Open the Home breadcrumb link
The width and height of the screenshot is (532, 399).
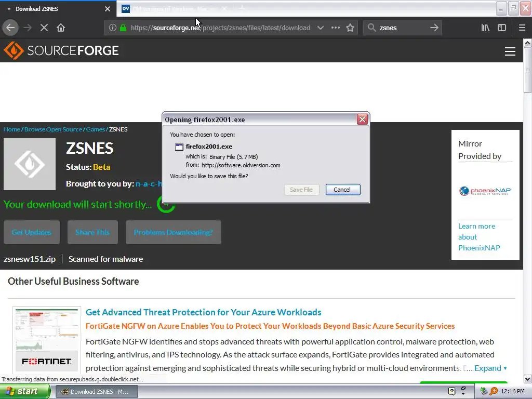[12, 129]
